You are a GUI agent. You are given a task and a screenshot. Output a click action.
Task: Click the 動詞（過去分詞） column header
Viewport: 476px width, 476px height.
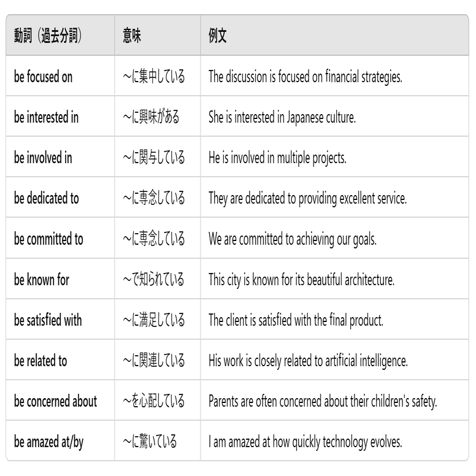click(x=48, y=36)
